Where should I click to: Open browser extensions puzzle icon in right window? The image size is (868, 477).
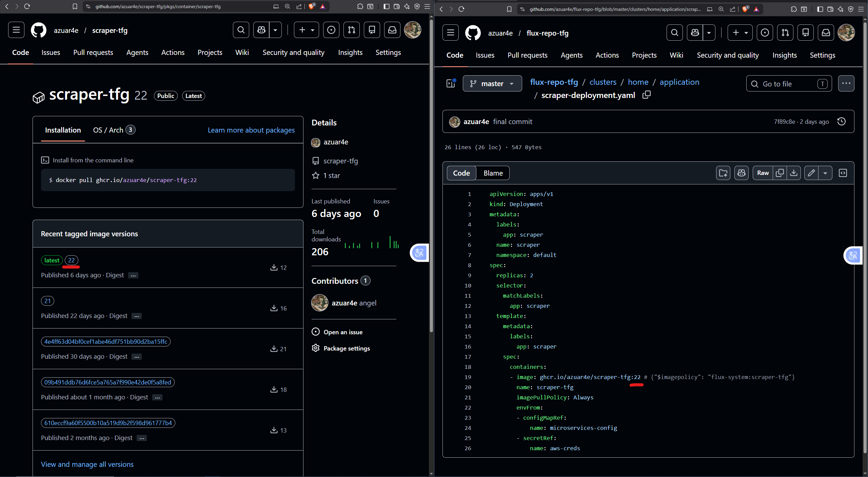[x=794, y=9]
